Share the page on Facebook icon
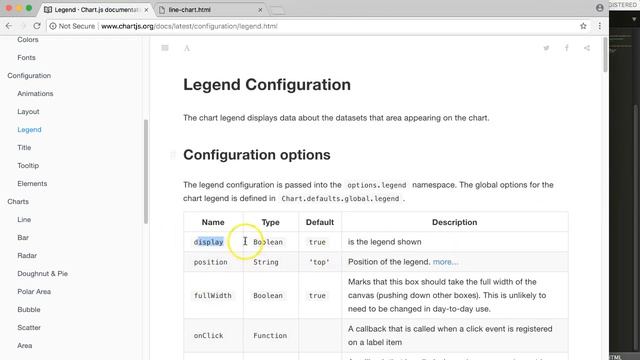640x360 pixels. point(567,48)
